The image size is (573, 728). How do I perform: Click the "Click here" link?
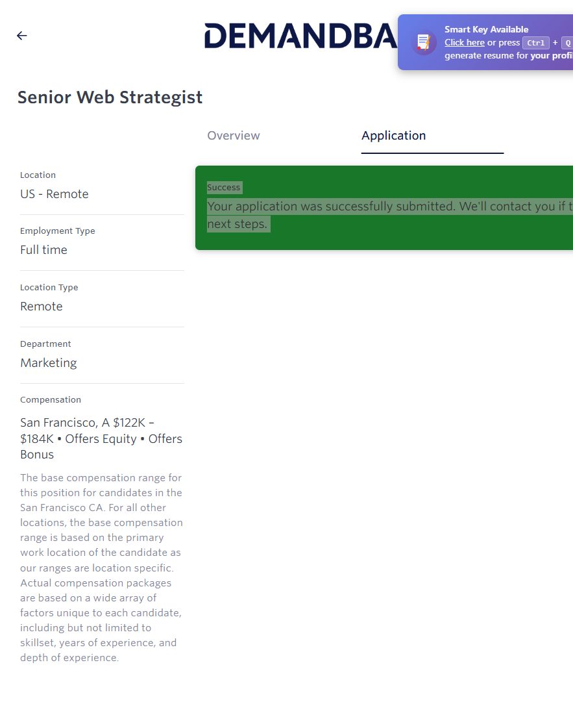464,43
